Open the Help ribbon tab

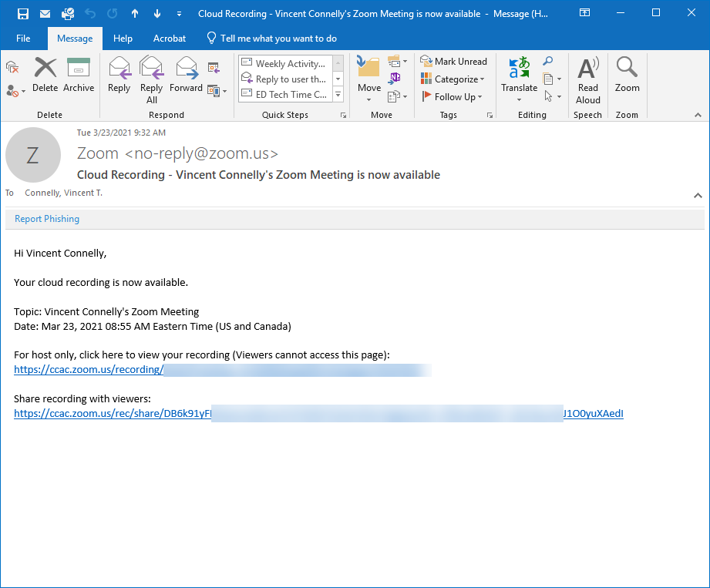[x=123, y=38]
